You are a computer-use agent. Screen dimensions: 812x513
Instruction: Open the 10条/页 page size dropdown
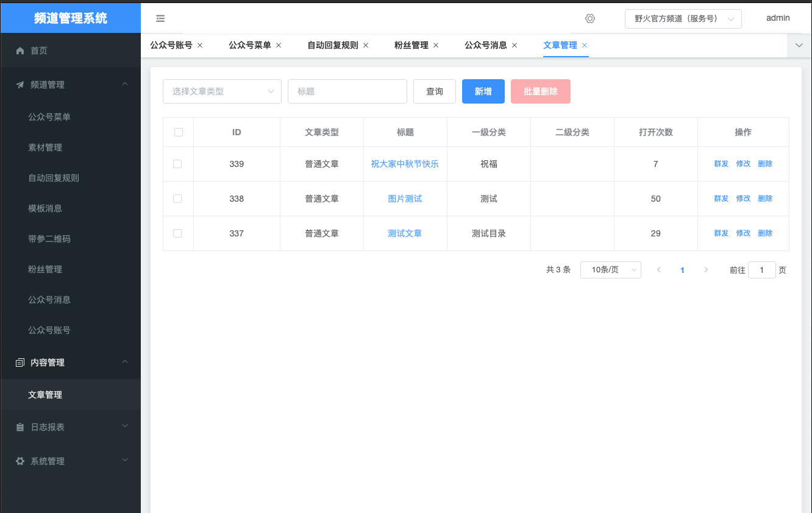point(610,270)
